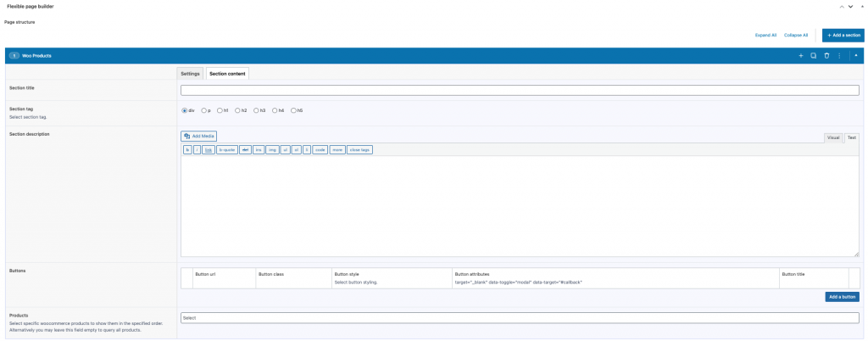Insert a link with link quicktag
Image resolution: width=868 pixels, height=341 pixels.
pyautogui.click(x=209, y=149)
